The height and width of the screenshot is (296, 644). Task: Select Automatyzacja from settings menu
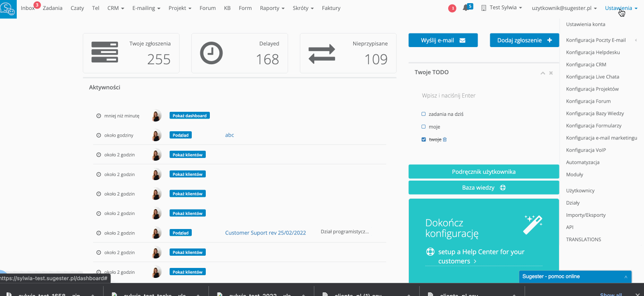(x=582, y=162)
